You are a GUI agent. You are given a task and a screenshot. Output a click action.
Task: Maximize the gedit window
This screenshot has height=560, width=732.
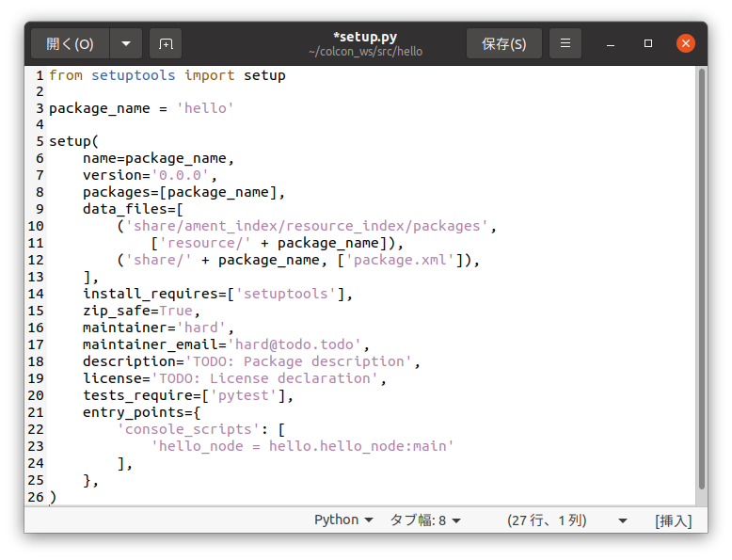click(x=648, y=43)
